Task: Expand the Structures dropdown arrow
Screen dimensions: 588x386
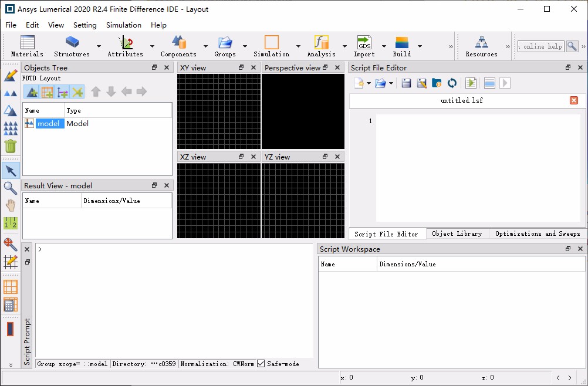Action: pos(99,46)
